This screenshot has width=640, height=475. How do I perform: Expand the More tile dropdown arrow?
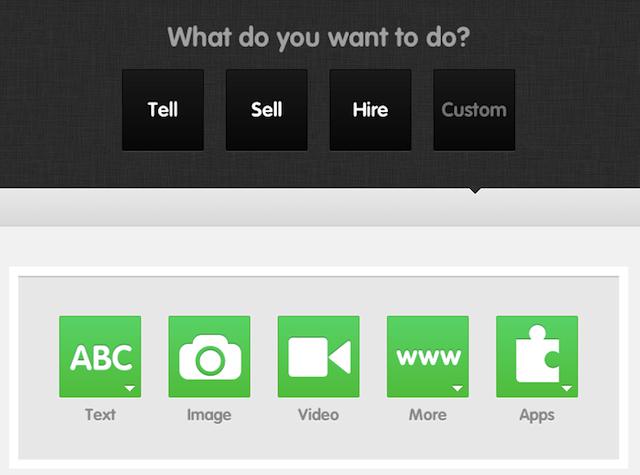click(x=458, y=388)
